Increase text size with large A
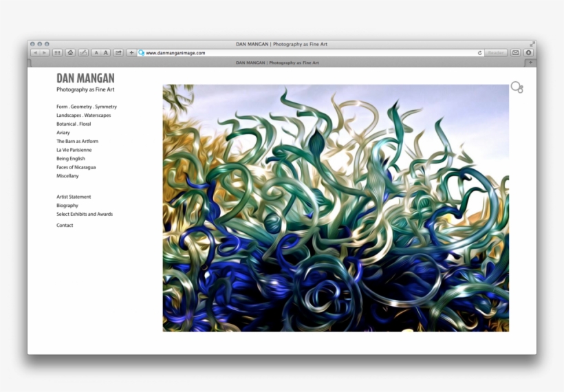 click(105, 53)
